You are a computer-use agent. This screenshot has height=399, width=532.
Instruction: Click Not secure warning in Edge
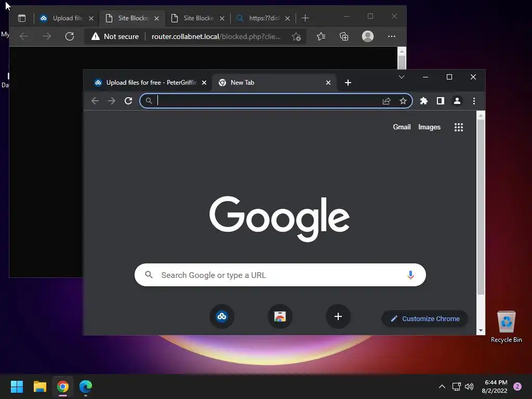(x=115, y=36)
